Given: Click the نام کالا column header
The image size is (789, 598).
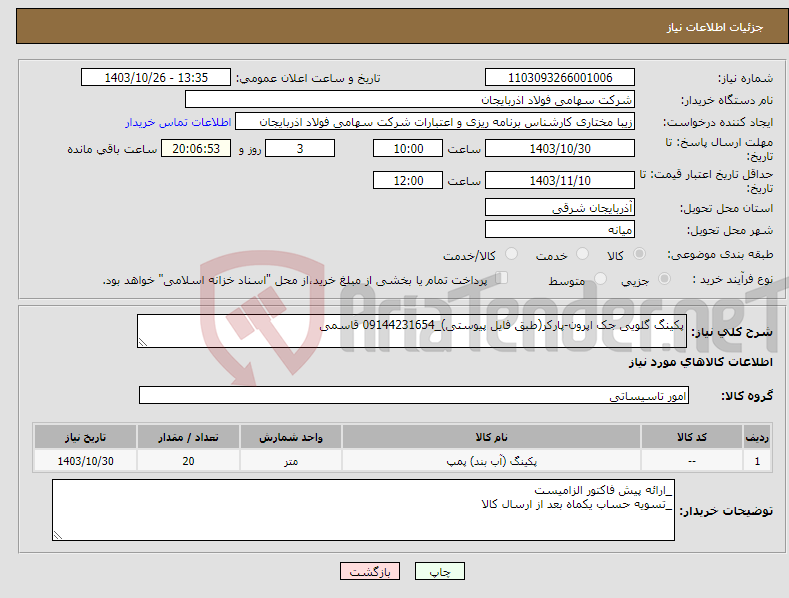Looking at the screenshot, I should click(491, 437).
